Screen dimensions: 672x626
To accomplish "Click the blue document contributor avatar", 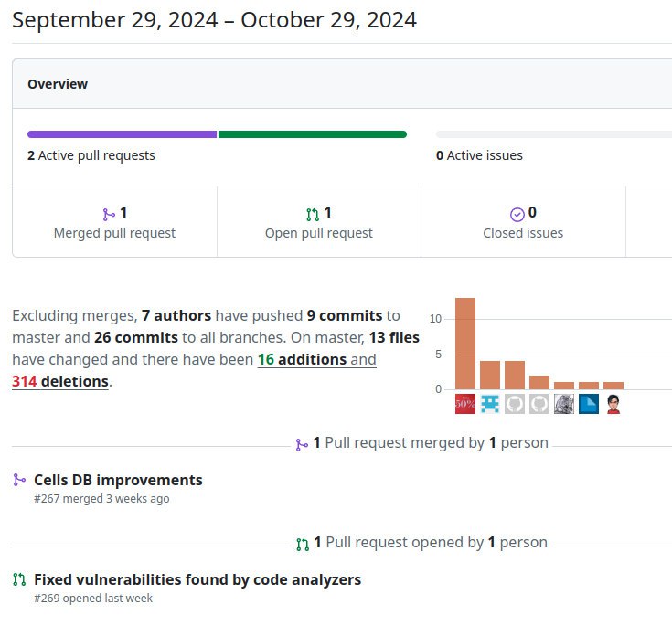I will (x=589, y=404).
